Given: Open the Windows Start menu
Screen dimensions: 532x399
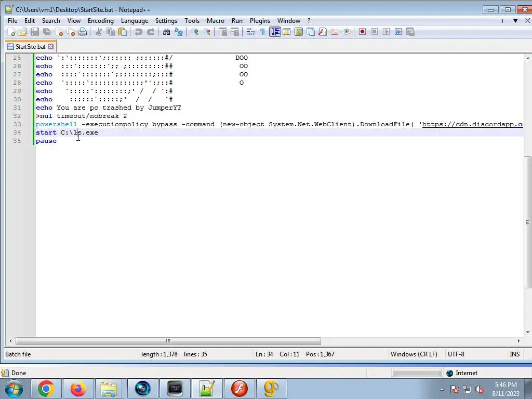Looking at the screenshot, I should pyautogui.click(x=14, y=389).
